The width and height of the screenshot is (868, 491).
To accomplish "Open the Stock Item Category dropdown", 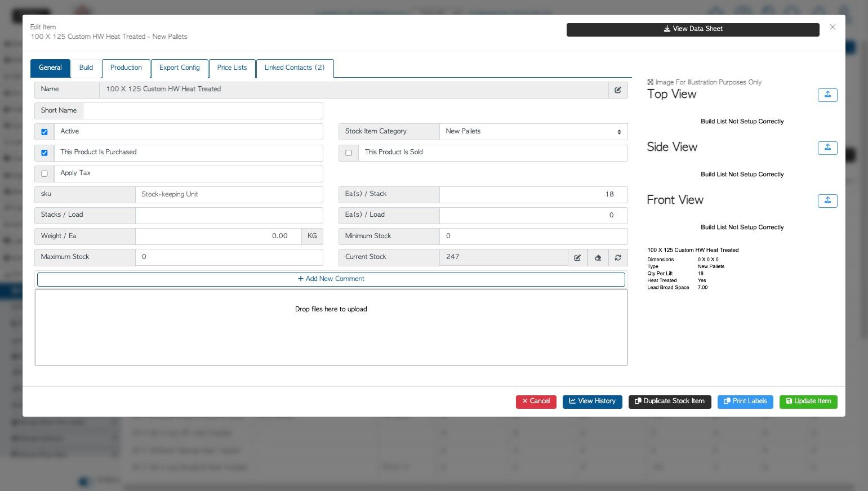I will [x=533, y=131].
